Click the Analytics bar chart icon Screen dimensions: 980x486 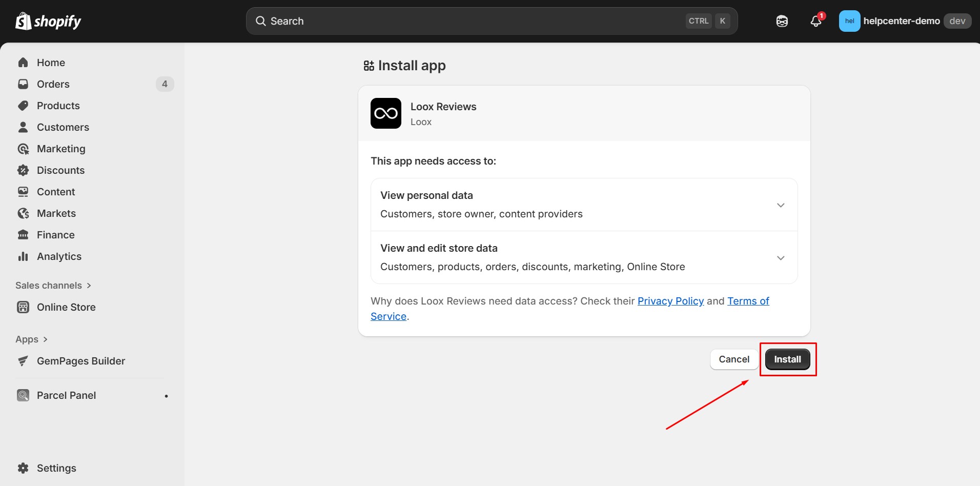pyautogui.click(x=23, y=256)
